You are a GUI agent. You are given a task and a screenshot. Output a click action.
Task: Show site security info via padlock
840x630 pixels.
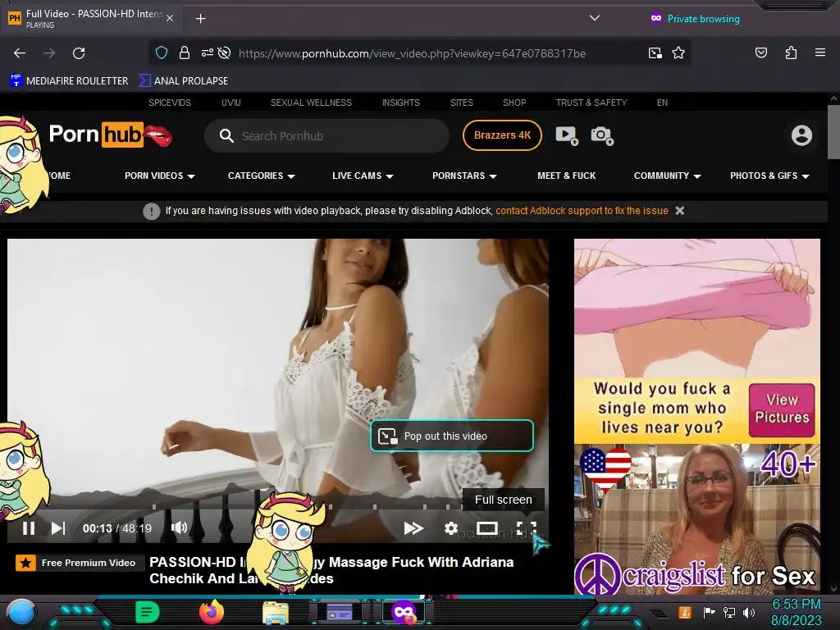click(x=185, y=53)
